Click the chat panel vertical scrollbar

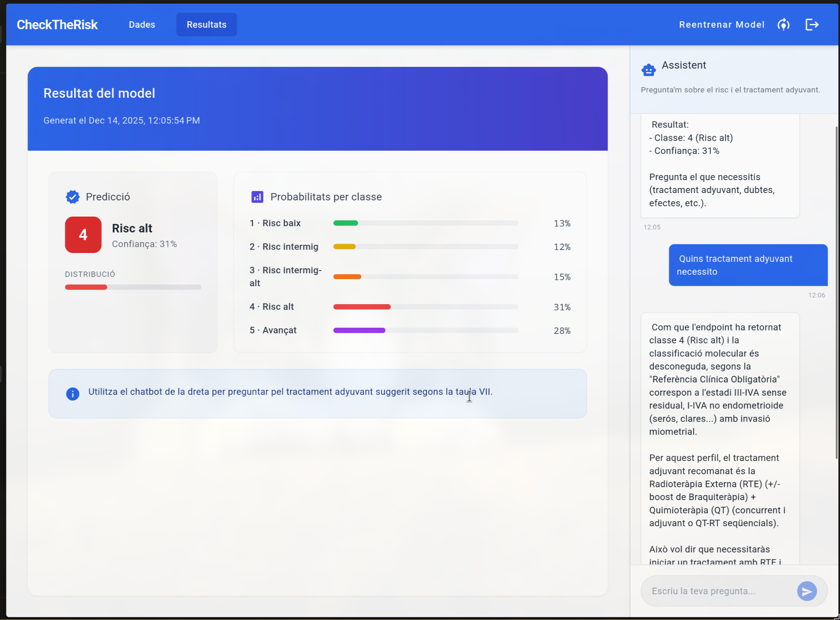(837, 293)
